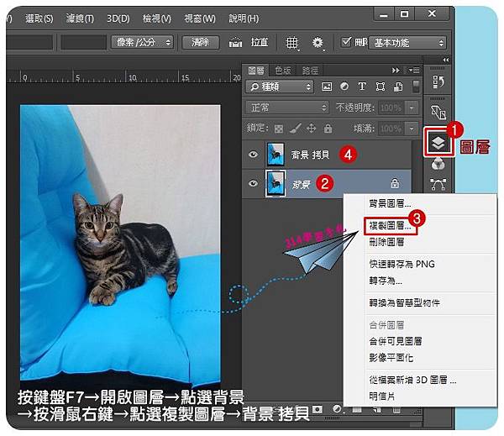Filter layers by smart object icon
The image size is (504, 436).
(398, 87)
